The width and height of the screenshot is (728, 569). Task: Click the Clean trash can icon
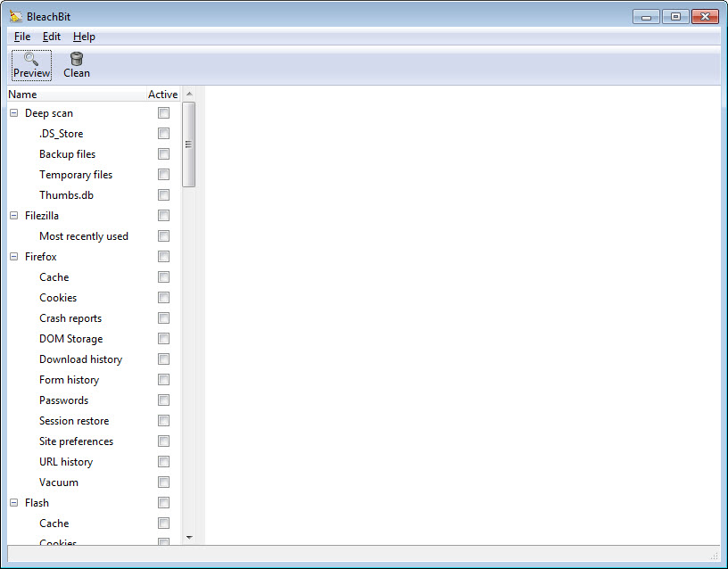pos(77,59)
